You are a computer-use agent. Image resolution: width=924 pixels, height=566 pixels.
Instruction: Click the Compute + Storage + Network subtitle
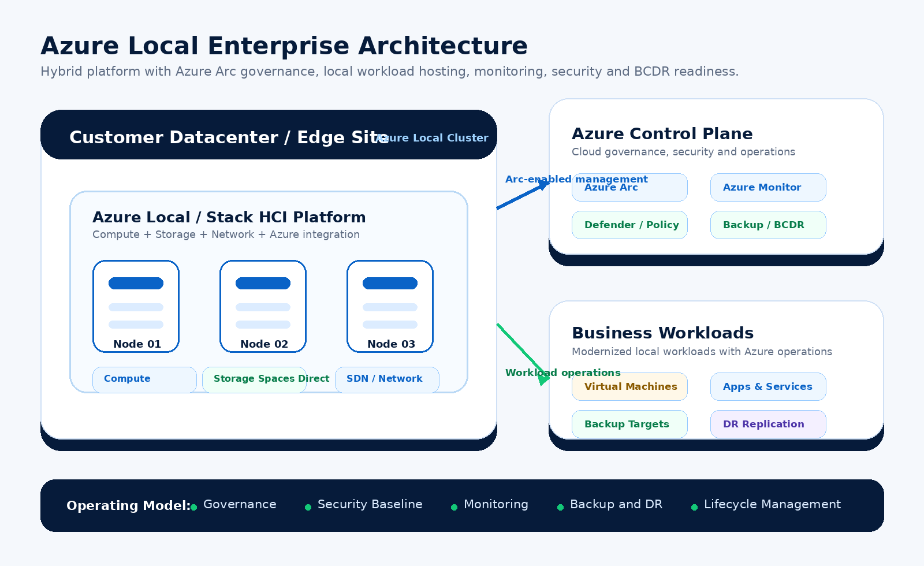tap(226, 234)
